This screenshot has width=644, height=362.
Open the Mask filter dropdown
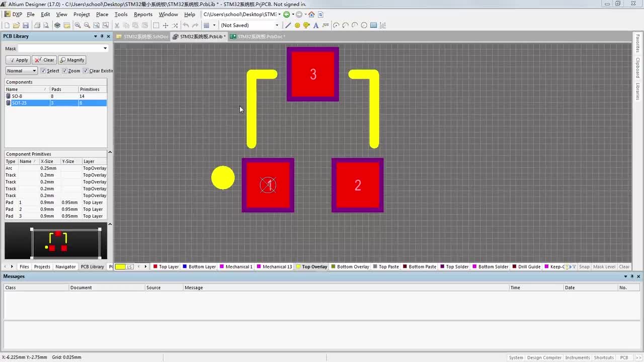[x=105, y=49]
